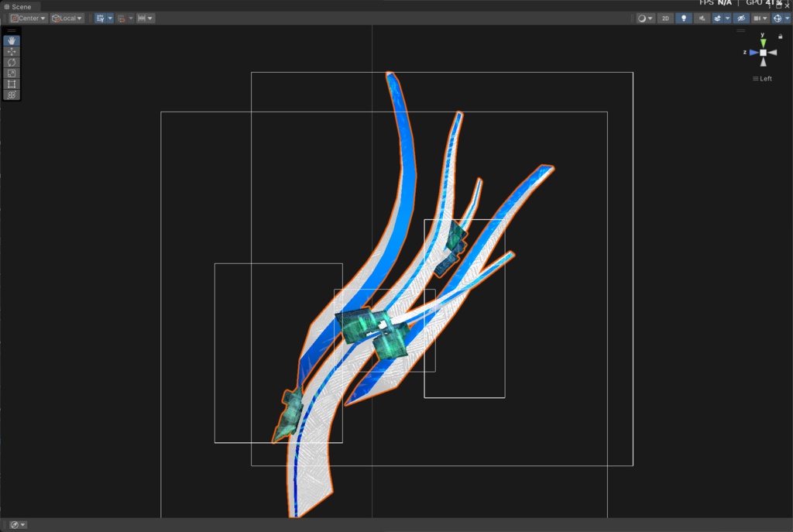This screenshot has height=532, width=793.
Task: Click the Left view label to toggle projection
Action: [x=762, y=78]
